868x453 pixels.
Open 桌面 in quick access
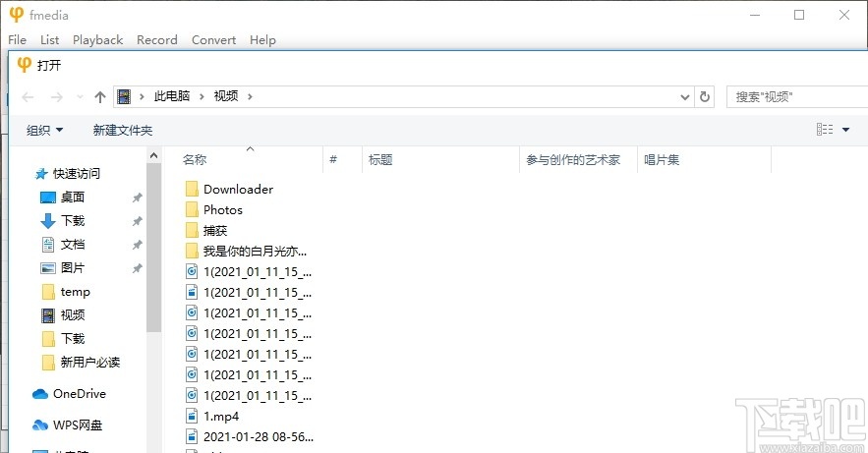(x=73, y=197)
